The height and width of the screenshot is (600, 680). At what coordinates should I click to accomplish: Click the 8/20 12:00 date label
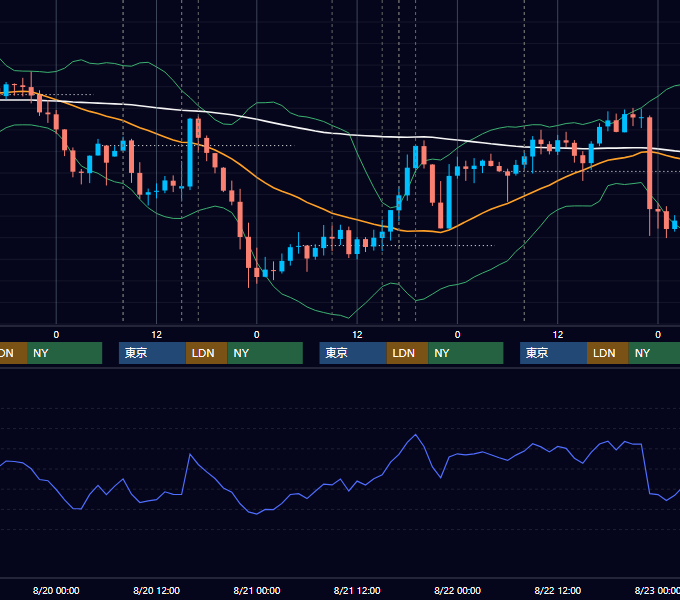click(x=157, y=590)
